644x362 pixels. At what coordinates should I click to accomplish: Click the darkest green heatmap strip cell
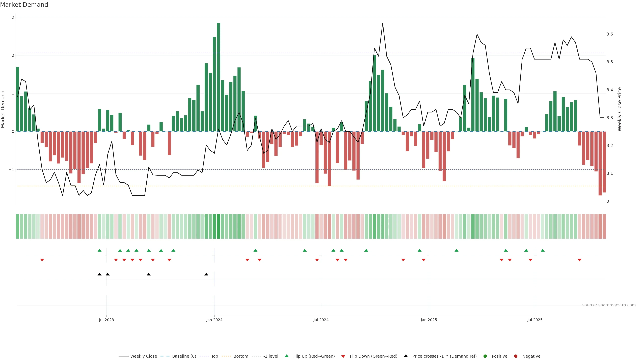(x=219, y=226)
